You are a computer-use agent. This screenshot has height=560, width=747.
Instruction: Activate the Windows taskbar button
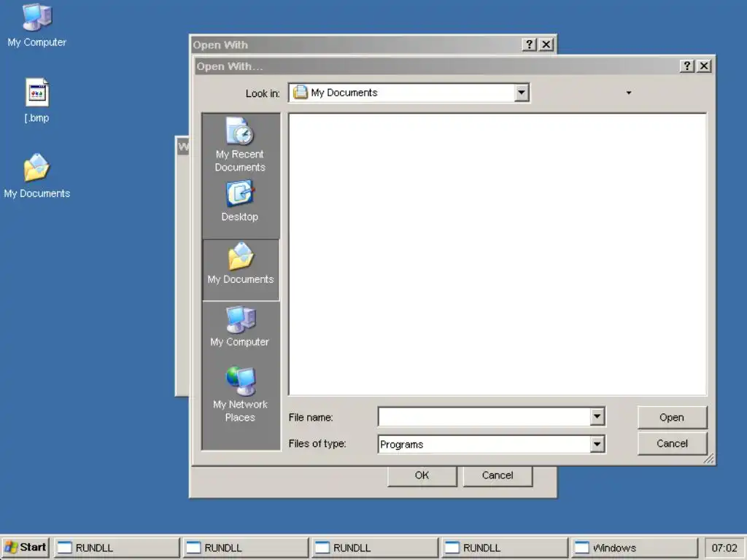[x=634, y=548]
